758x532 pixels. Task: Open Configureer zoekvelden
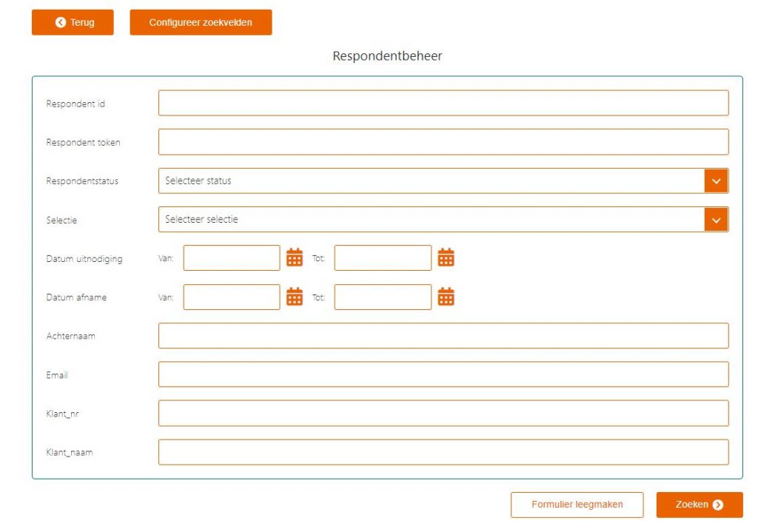click(201, 22)
